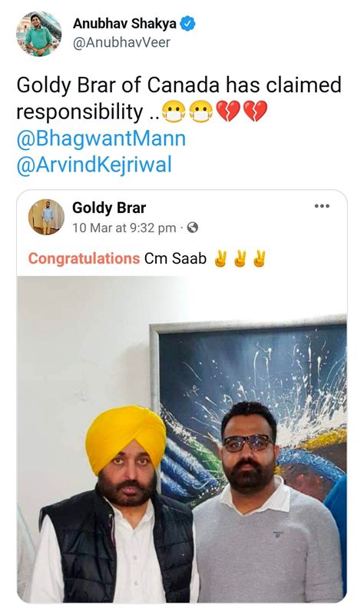Visit the @AnubhavVeer handle
Screen dimensions: 364x615
(x=121, y=42)
